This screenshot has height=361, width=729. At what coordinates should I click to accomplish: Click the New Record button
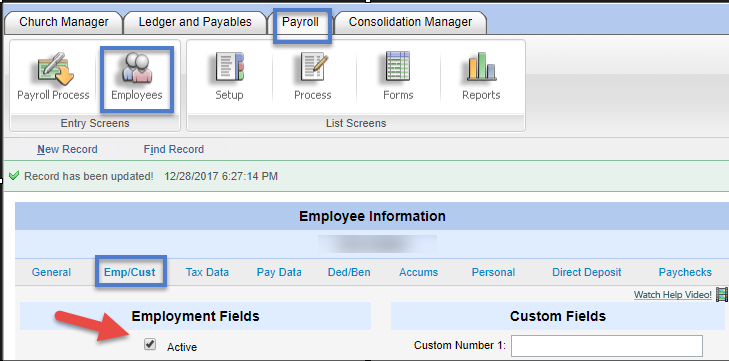(x=67, y=149)
